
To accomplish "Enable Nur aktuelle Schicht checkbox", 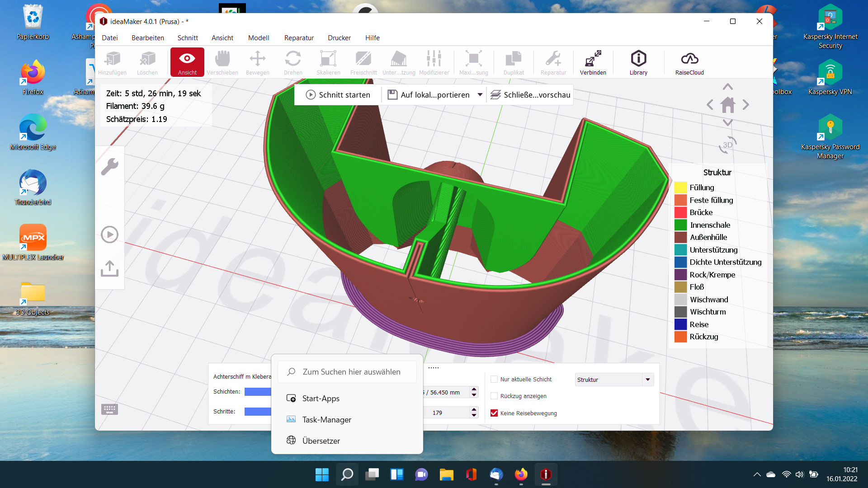I will click(x=494, y=380).
